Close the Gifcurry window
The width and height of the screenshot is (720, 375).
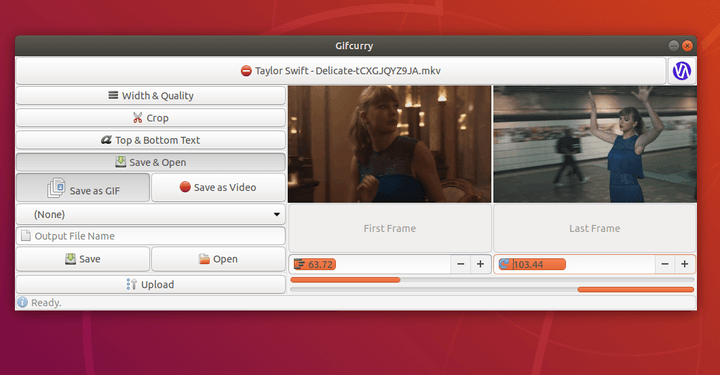687,45
